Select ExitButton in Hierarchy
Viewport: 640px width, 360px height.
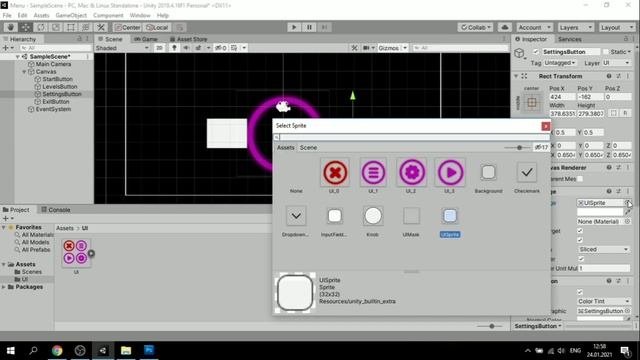(x=56, y=102)
